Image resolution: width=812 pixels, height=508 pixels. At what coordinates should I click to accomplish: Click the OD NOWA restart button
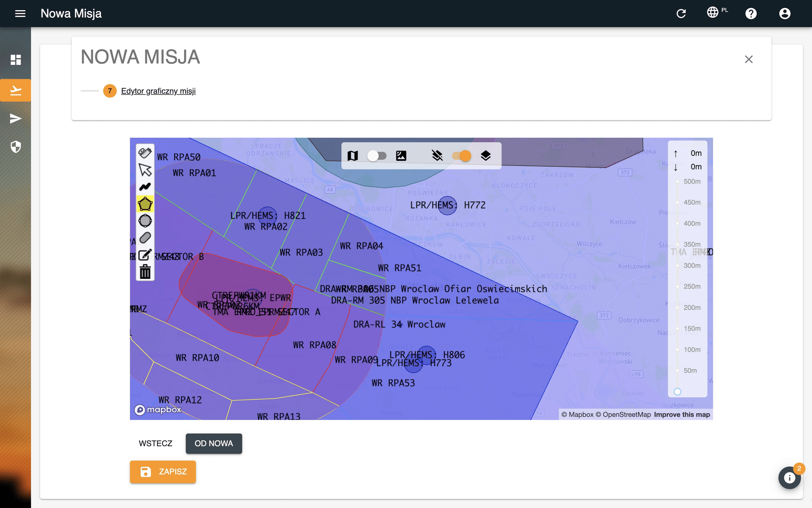click(x=214, y=443)
